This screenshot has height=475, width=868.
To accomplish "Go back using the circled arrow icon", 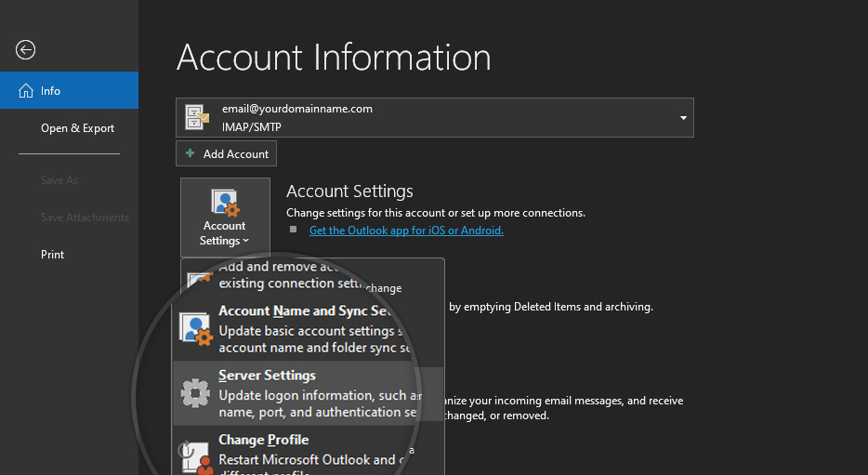I will 25,50.
